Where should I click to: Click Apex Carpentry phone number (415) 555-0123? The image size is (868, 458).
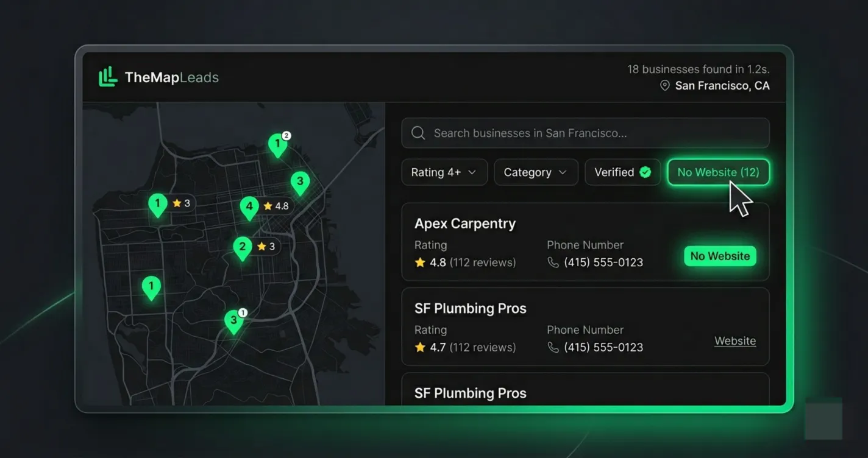pos(603,262)
